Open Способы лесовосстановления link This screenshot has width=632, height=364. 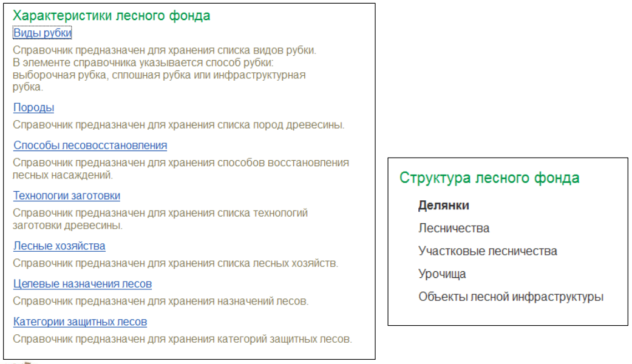90,146
